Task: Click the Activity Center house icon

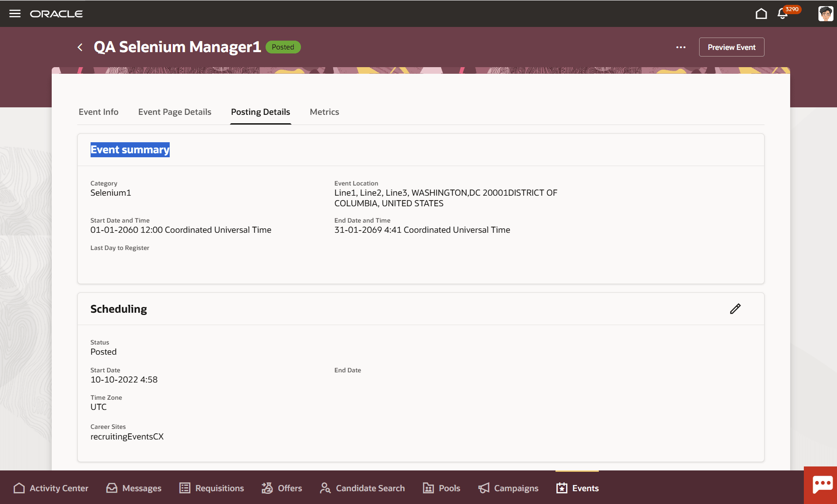Action: 19,488
